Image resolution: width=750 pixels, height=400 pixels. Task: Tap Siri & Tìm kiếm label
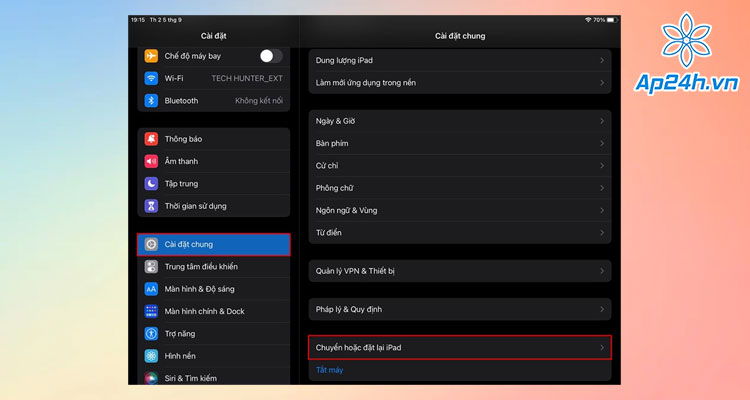[190, 378]
